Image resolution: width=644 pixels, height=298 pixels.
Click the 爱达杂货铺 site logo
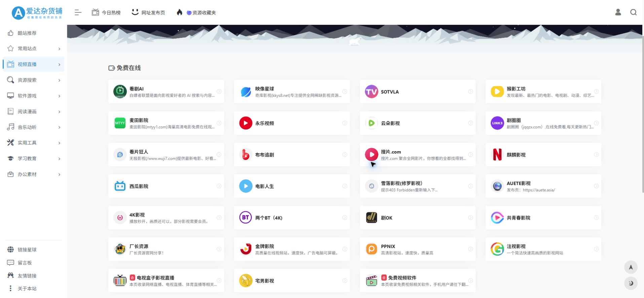[x=37, y=13]
